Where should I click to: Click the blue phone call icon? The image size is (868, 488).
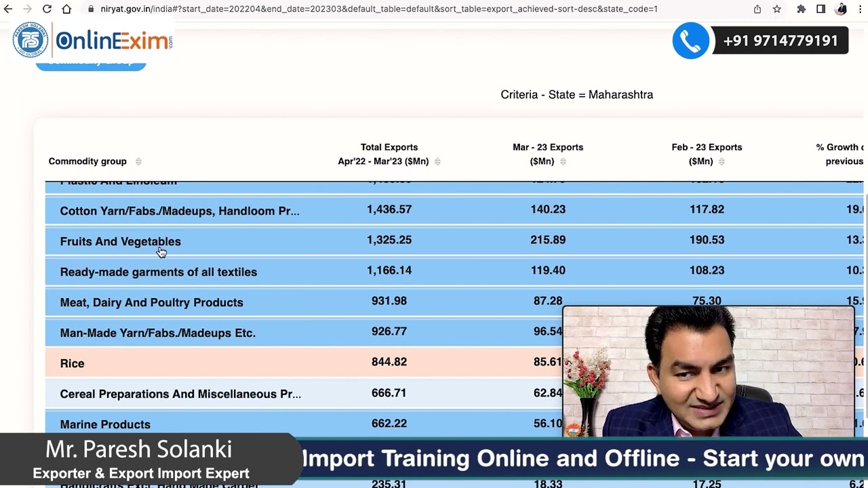tap(690, 41)
